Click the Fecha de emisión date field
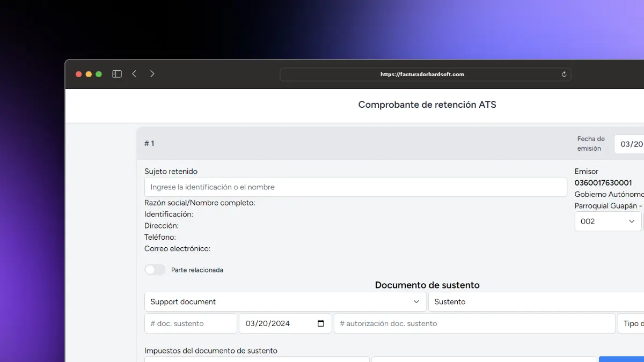The image size is (644, 362). pos(630,144)
